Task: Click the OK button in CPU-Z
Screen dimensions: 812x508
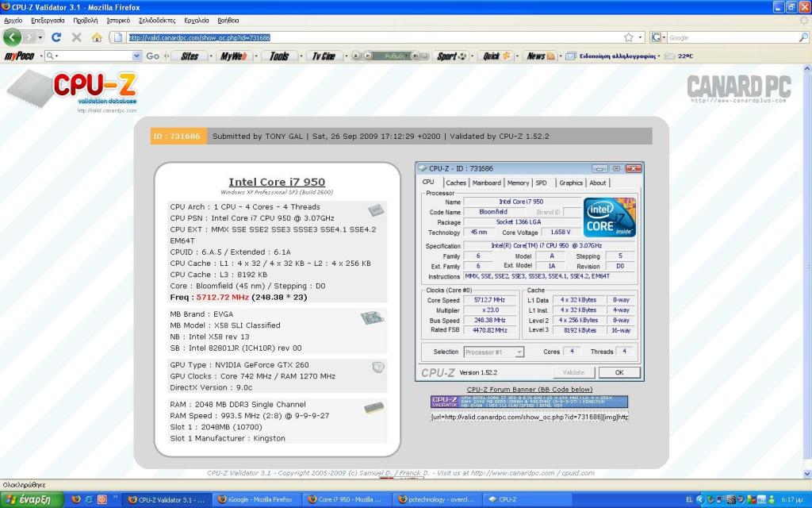Action: 619,373
